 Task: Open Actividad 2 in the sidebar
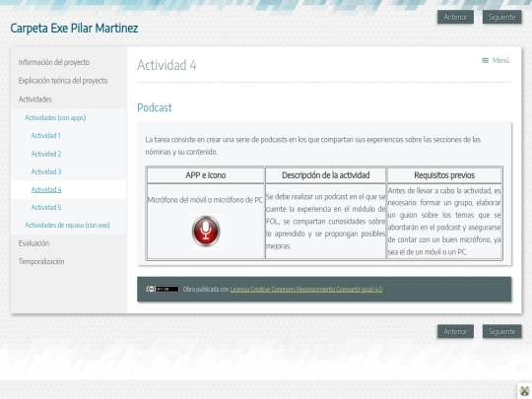tap(46, 154)
